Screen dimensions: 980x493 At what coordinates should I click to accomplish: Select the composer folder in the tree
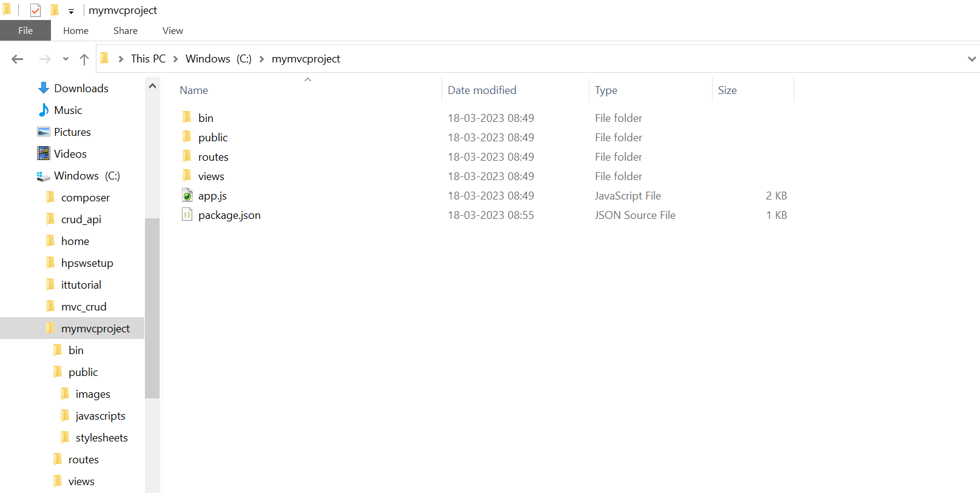point(86,197)
